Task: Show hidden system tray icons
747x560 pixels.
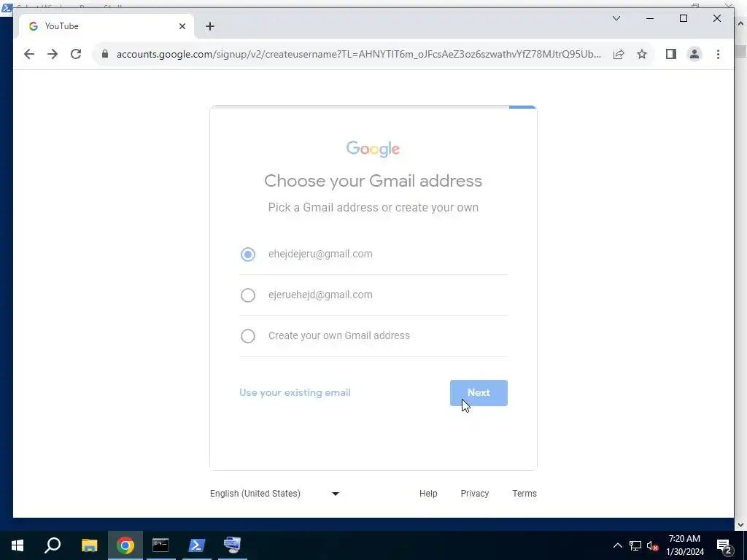Action: [x=617, y=545]
